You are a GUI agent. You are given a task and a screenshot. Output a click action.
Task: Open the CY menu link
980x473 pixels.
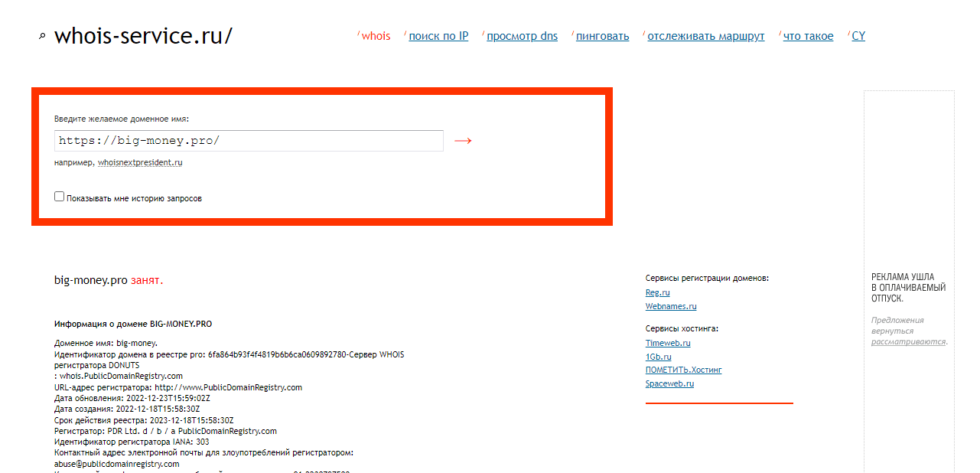click(x=858, y=36)
